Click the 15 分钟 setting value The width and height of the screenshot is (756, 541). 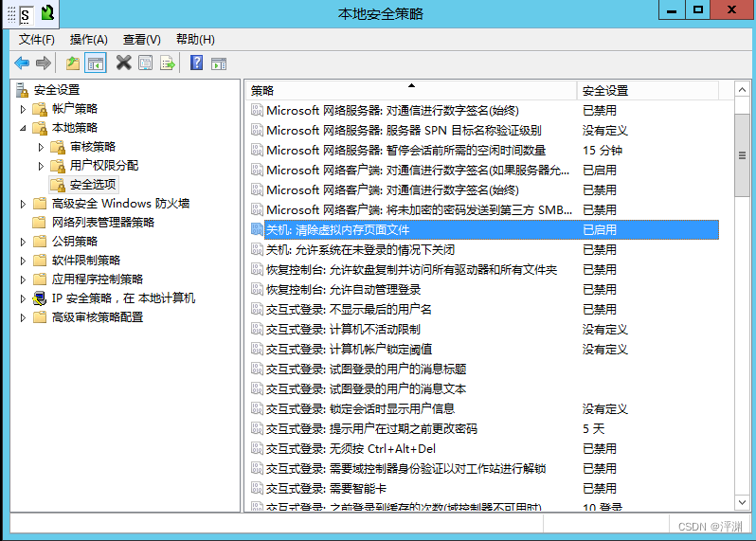coord(603,151)
